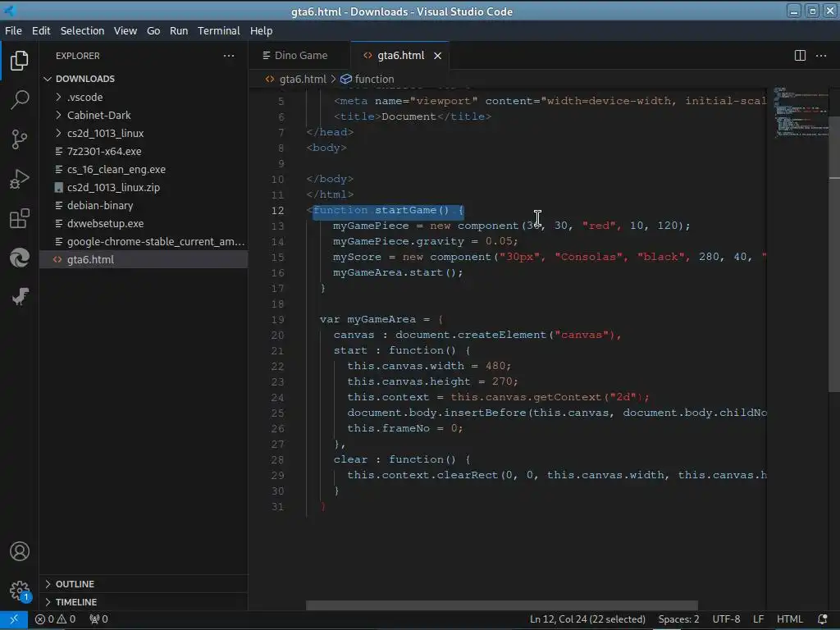Open notifications bell in status bar
The image size is (840, 630).
[x=823, y=619]
